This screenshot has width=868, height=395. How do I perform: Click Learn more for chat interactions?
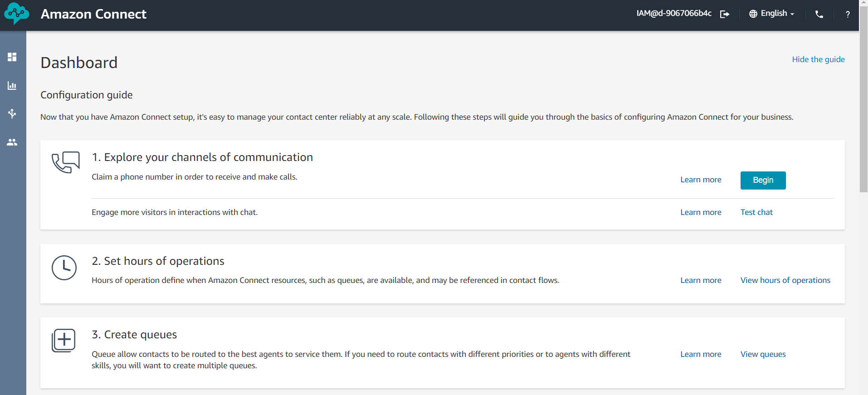701,212
